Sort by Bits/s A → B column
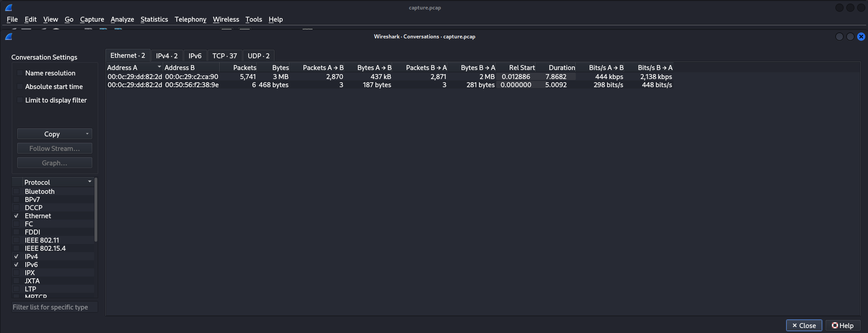 click(x=600, y=67)
